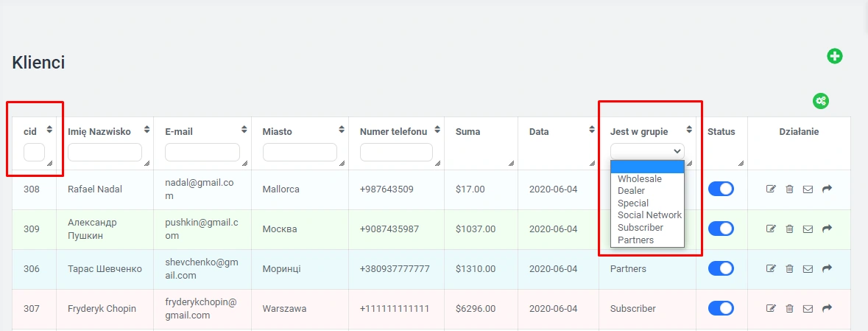Pick Dealer in the group list
This screenshot has width=868, height=331.
pos(631,191)
